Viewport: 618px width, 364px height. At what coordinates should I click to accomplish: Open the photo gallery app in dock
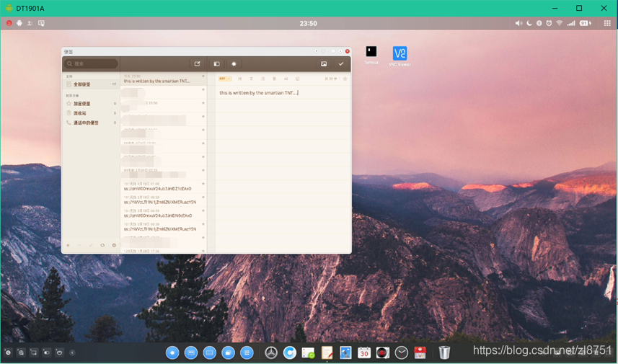click(x=345, y=352)
